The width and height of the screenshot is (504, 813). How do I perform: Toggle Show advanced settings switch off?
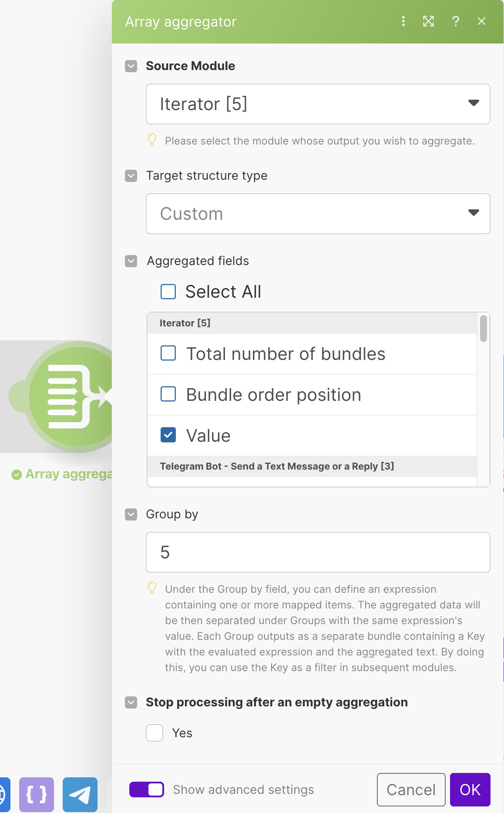147,789
